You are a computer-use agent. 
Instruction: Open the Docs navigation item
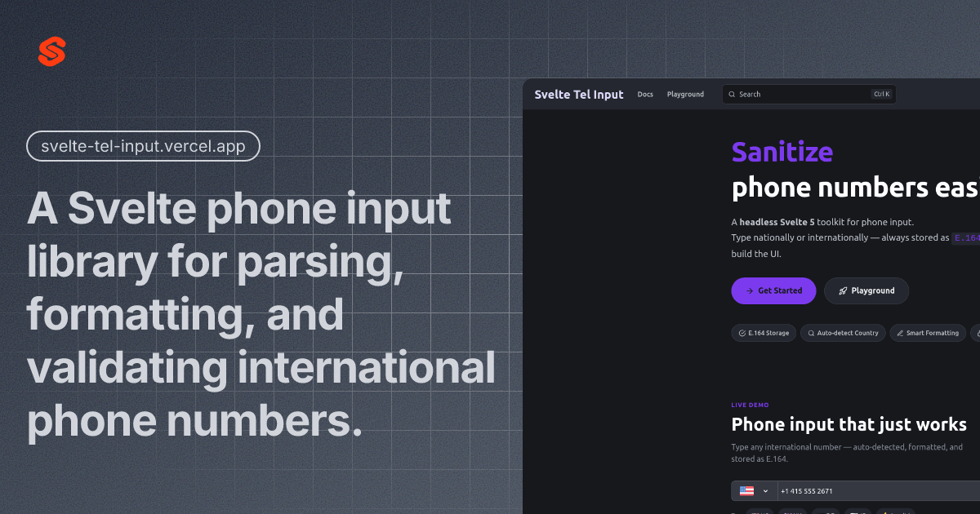(x=645, y=95)
